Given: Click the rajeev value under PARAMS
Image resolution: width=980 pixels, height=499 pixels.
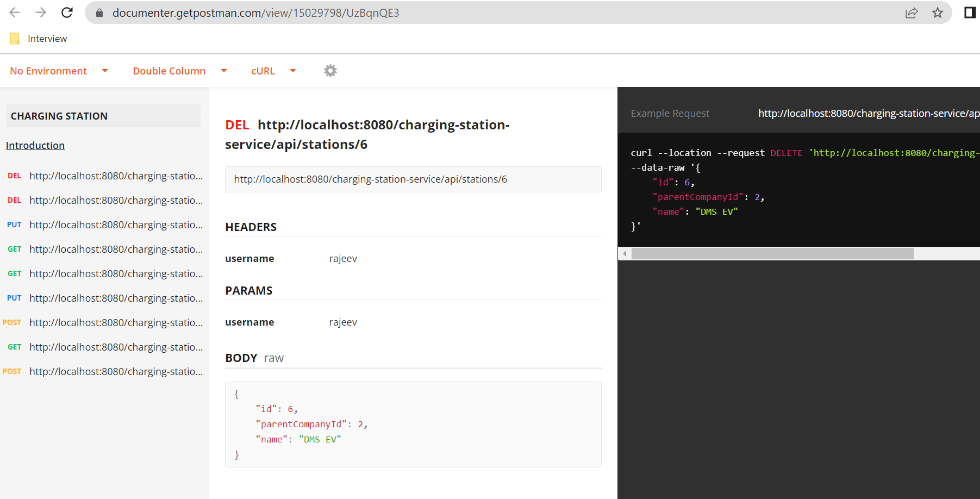Looking at the screenshot, I should (343, 322).
